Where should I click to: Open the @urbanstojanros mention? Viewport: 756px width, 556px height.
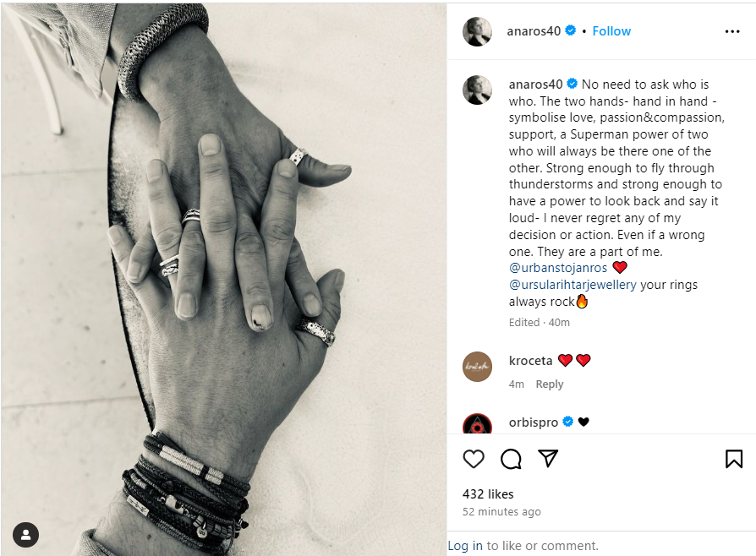558,268
